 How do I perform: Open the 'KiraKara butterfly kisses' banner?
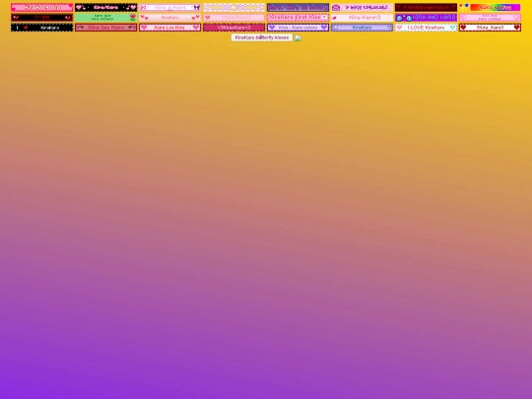262,37
